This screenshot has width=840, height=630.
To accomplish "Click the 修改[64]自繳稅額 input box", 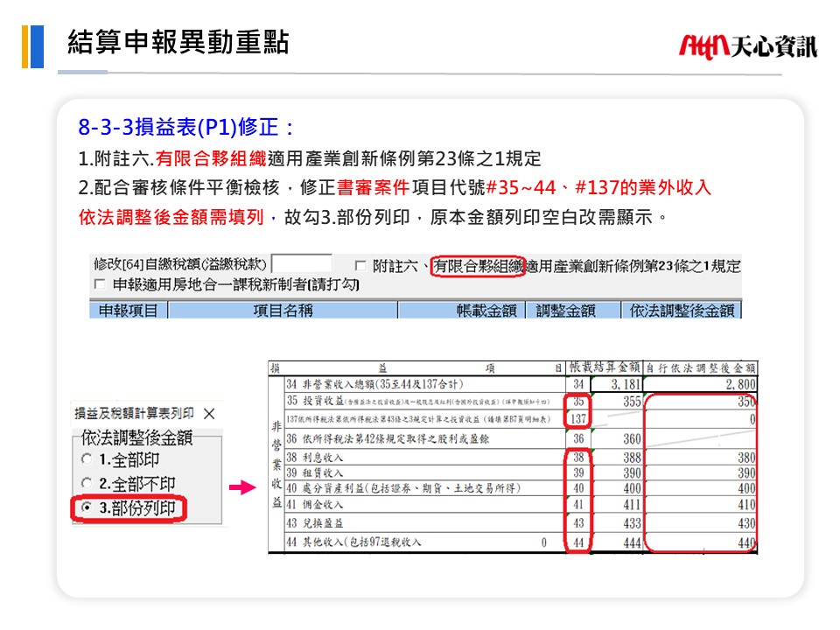I will pos(302,264).
